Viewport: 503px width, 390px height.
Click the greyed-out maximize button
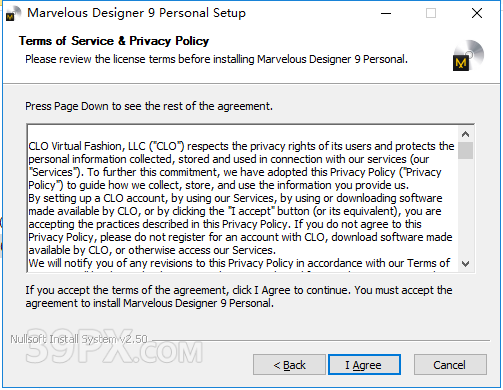coord(431,14)
